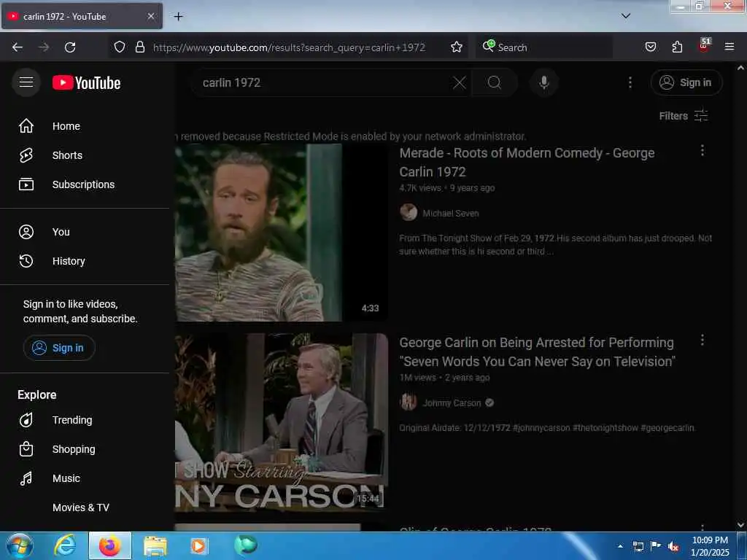Screen dimensions: 747x560
Task: Close the 'carlin 1972 - YouTube' tab
Action: point(151,16)
